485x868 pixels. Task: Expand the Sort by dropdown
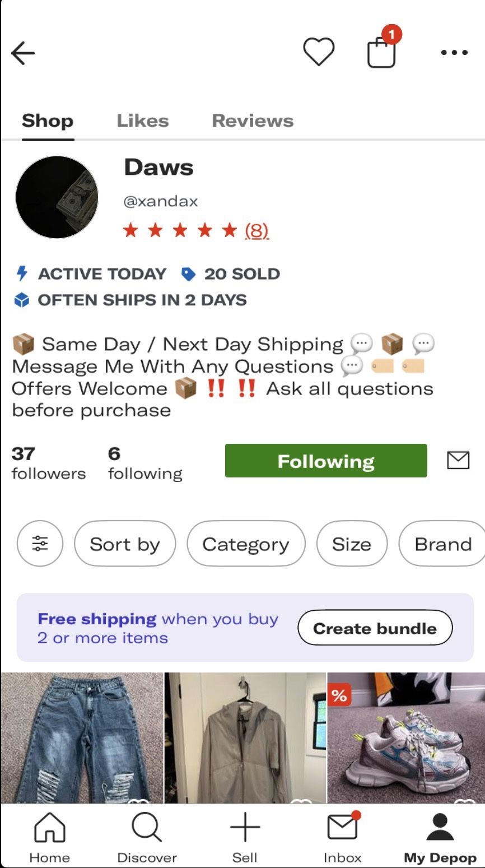pyautogui.click(x=125, y=544)
